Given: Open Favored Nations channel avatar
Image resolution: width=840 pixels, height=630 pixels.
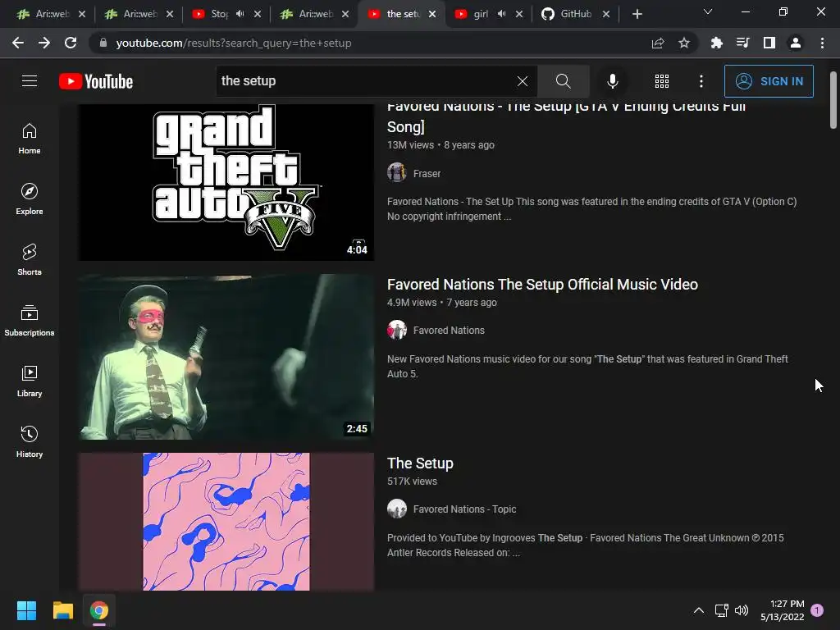Looking at the screenshot, I should 397,330.
